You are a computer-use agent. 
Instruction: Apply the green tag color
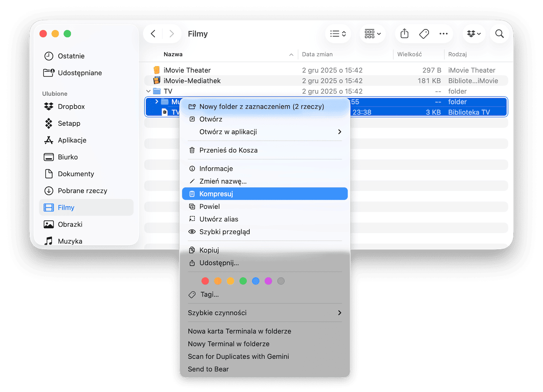(243, 281)
